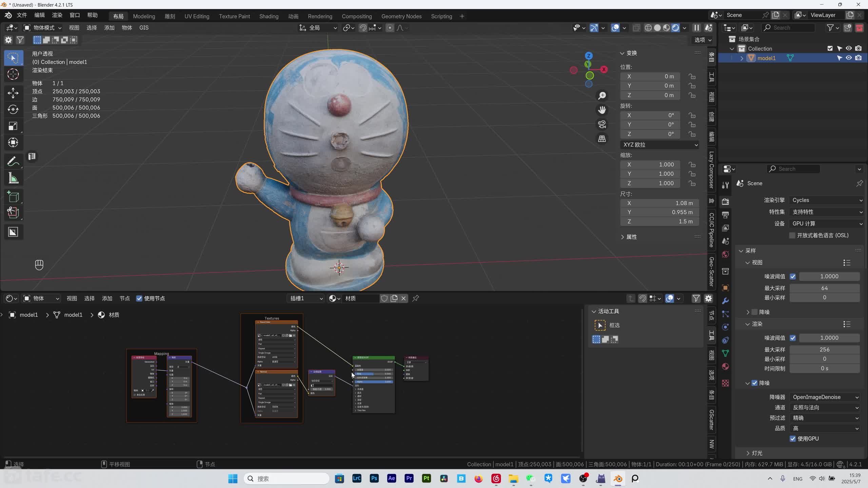Screen dimensions: 868x488
Task: Click the pan view hand icon
Action: point(602,110)
